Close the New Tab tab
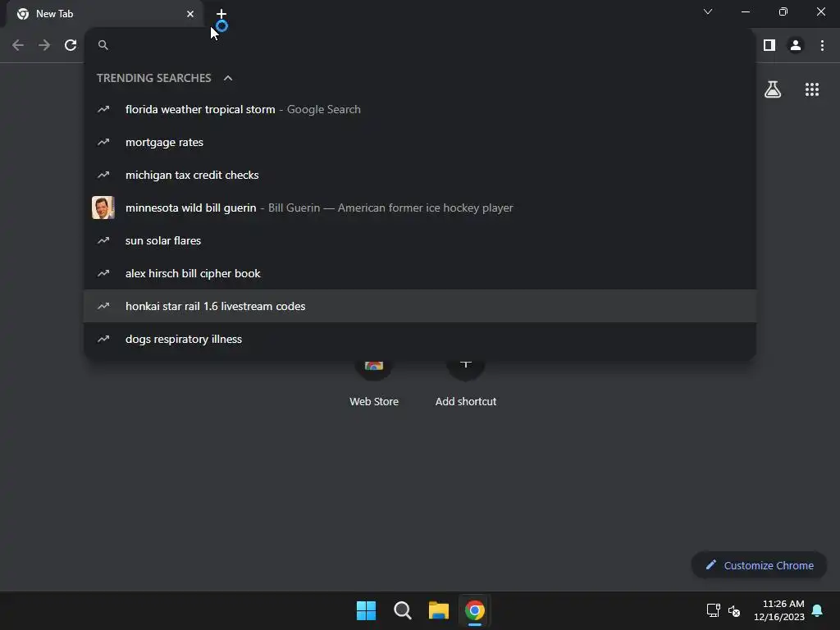 point(190,14)
